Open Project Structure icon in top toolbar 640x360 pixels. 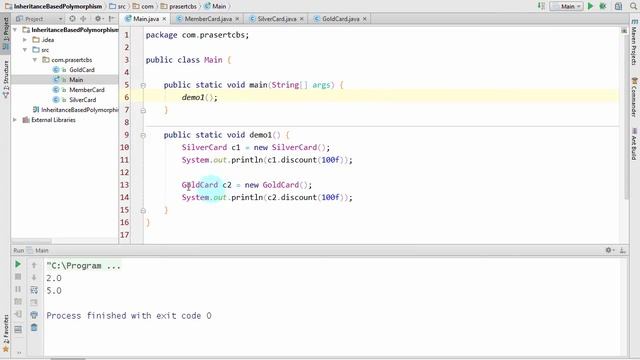[618, 6]
